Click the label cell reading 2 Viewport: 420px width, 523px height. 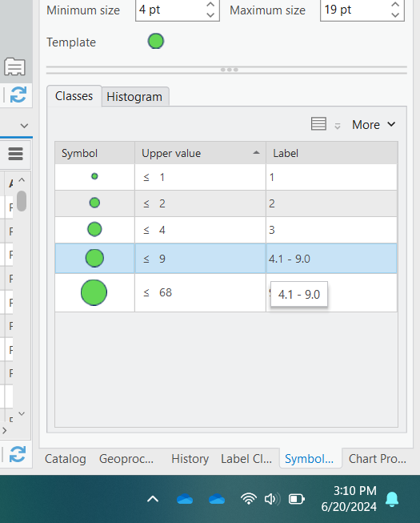(331, 203)
